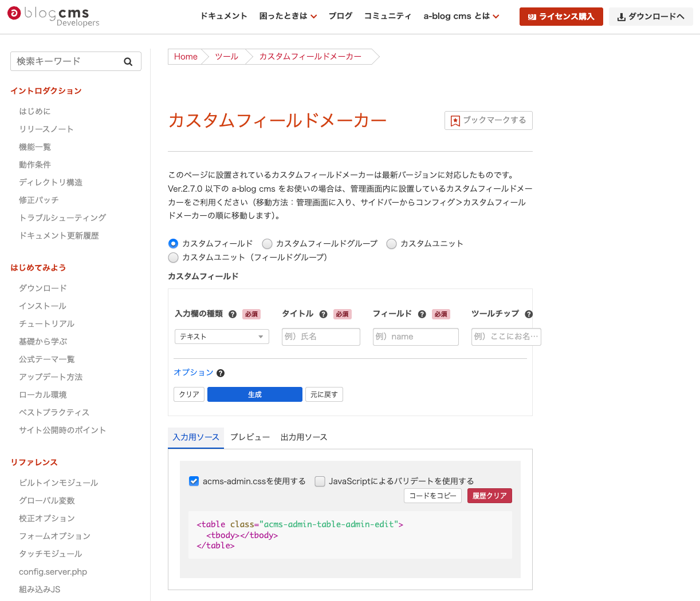Open the help tooltip next to オプション

[221, 373]
